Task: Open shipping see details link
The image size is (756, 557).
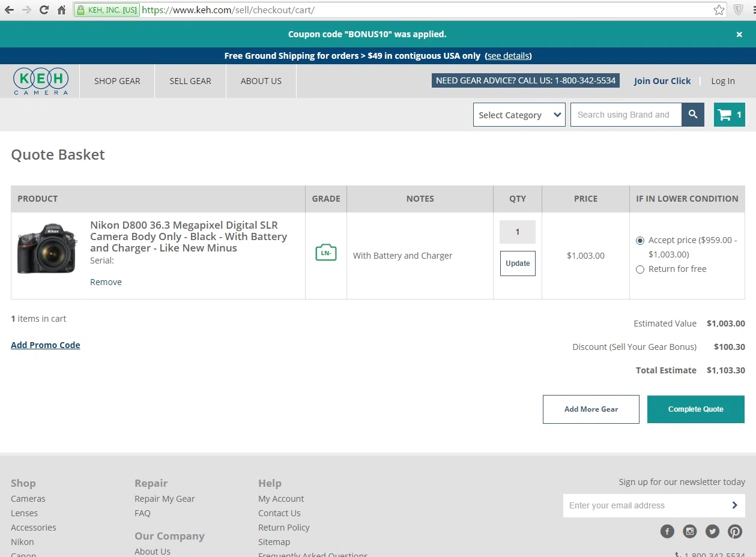Action: pos(508,56)
